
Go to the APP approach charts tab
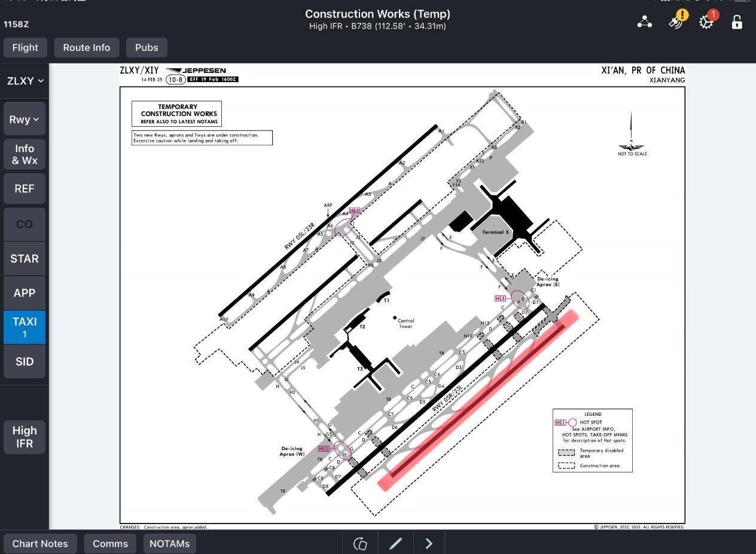pyautogui.click(x=25, y=293)
